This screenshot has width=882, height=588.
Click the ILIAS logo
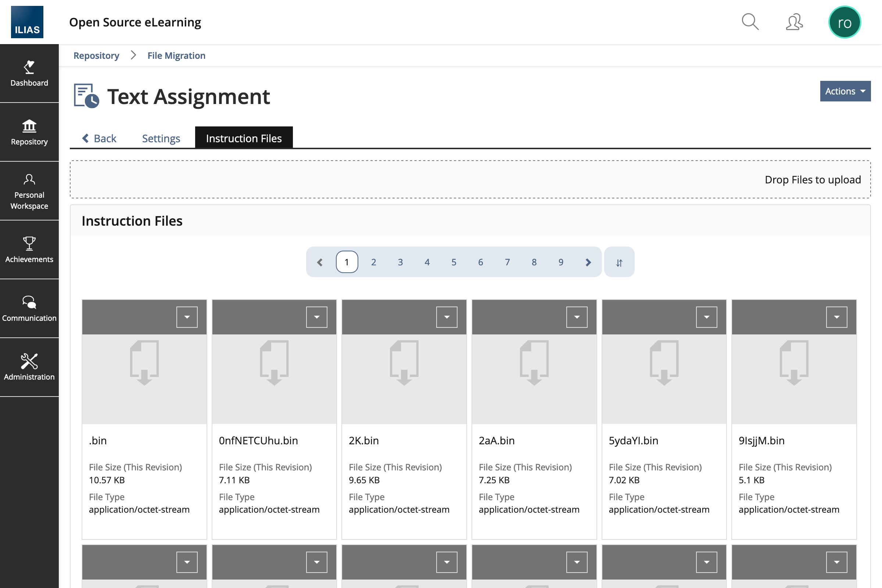point(27,22)
